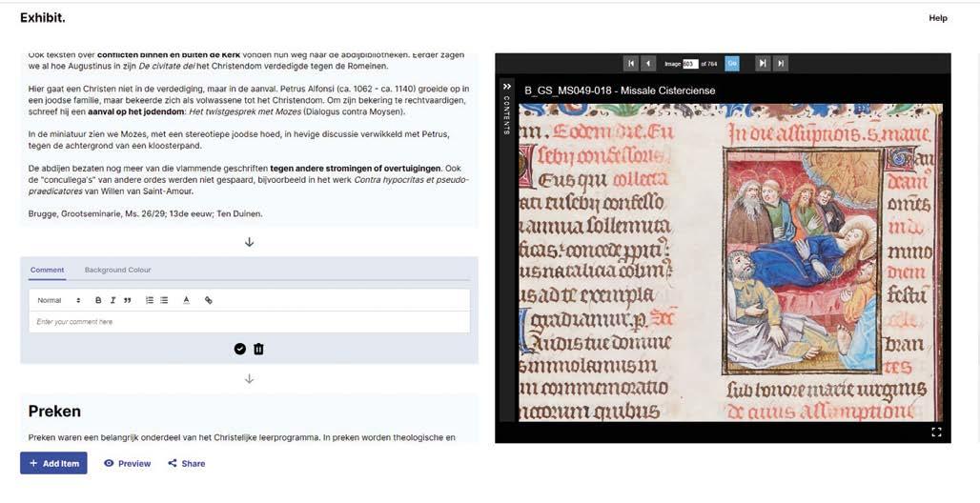Switch to the Background Colour tab
The height and width of the screenshot is (503, 980).
(x=117, y=270)
